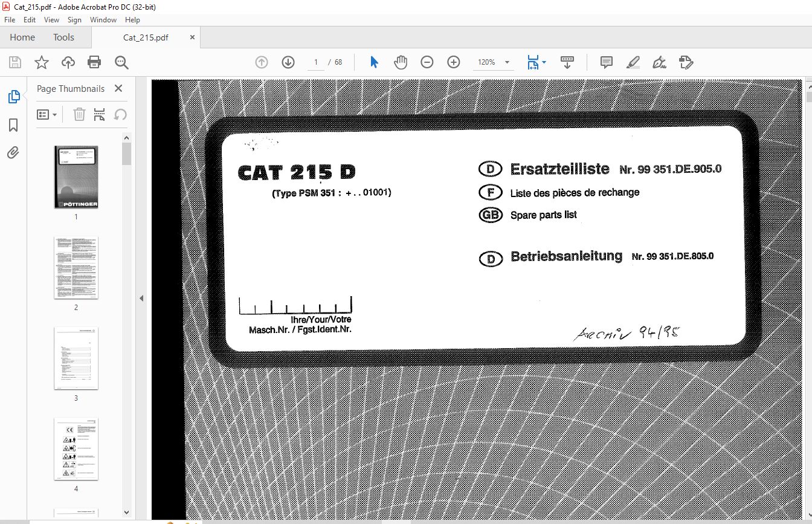Close the Cat_215.pdf tab
Screen dimensions: 812x524
pos(192,37)
